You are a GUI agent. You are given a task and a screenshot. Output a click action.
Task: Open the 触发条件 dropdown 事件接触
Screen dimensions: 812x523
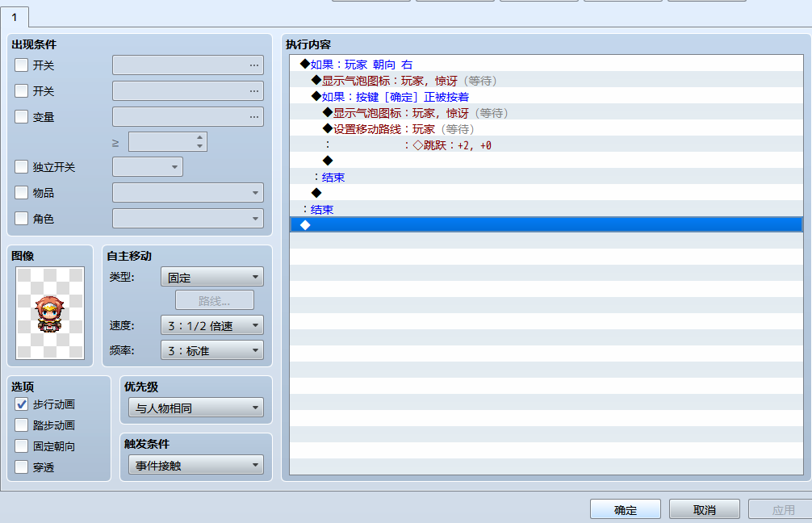pos(196,465)
